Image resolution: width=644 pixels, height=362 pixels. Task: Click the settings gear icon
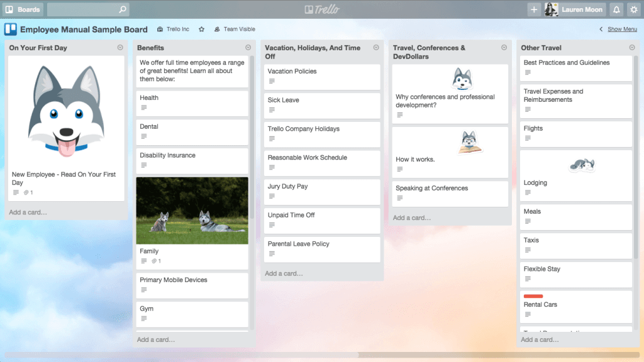point(634,9)
